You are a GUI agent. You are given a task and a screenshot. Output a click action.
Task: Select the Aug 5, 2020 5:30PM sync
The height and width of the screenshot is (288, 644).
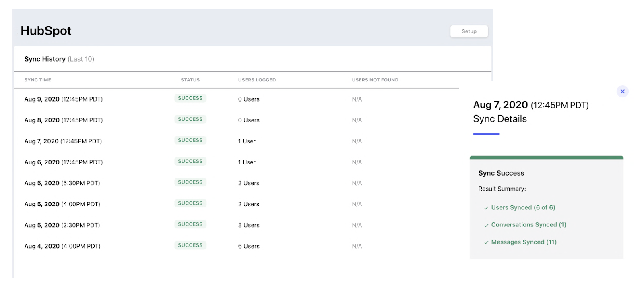point(237,183)
